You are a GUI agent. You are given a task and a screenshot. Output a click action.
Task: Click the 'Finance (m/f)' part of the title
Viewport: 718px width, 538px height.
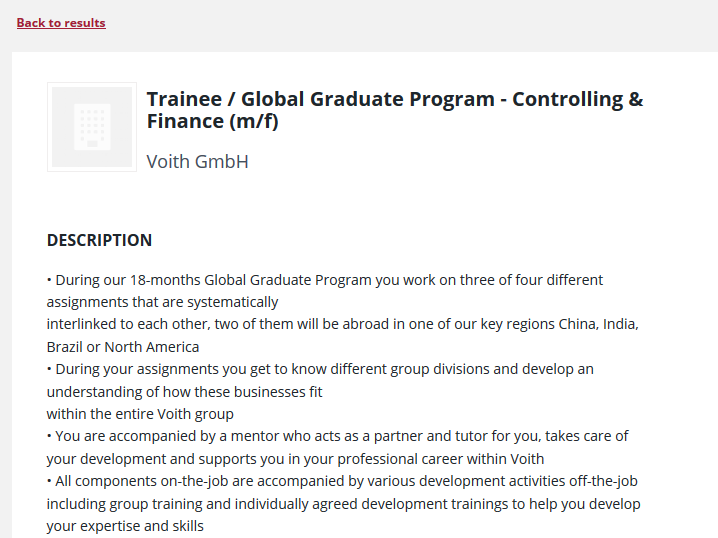pos(212,121)
